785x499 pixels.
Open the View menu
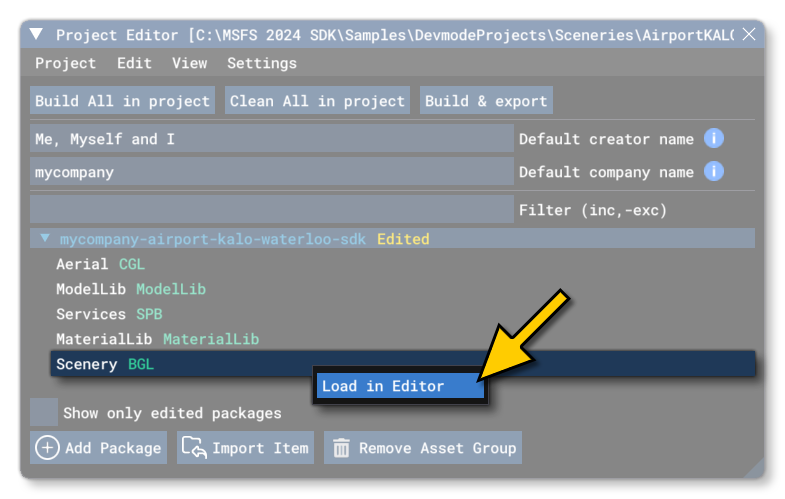pos(189,63)
